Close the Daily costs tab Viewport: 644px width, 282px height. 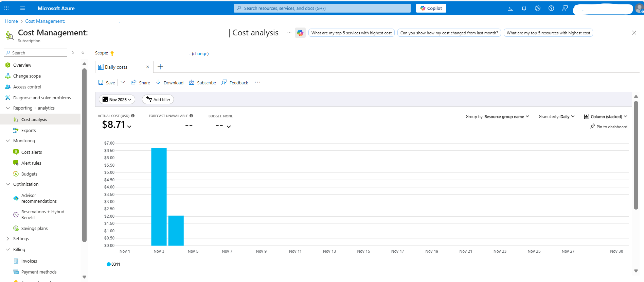[x=147, y=67]
